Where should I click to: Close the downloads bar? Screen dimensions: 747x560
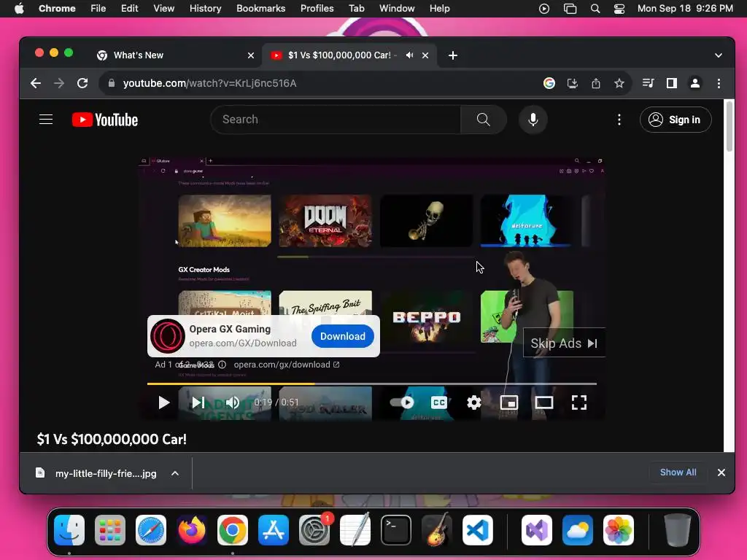(x=721, y=472)
